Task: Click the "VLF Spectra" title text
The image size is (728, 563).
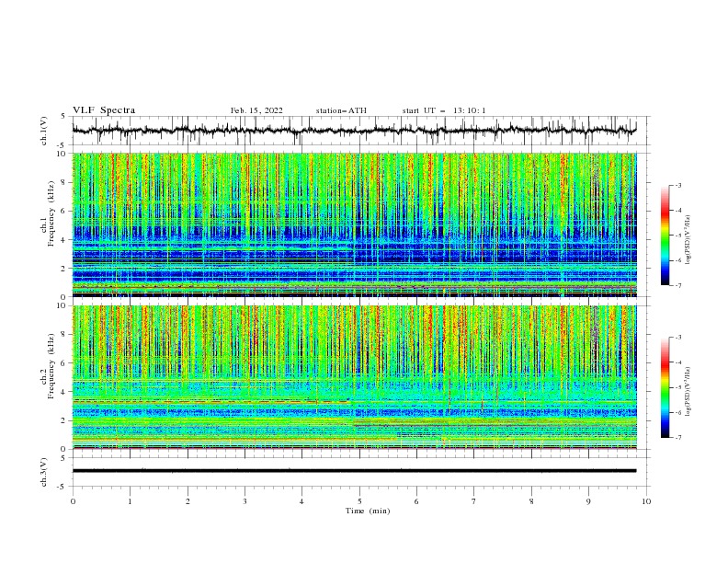Action: (104, 110)
